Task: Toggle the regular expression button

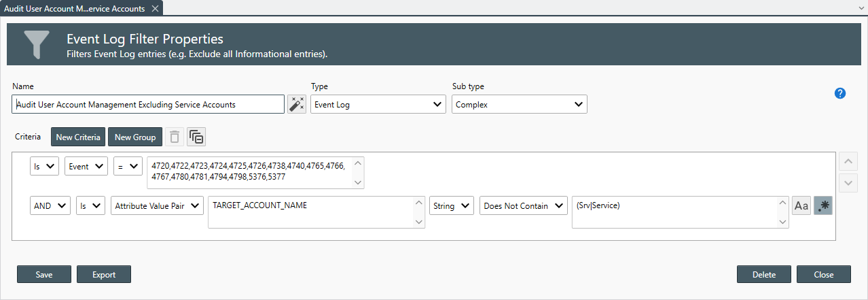Action: click(823, 205)
